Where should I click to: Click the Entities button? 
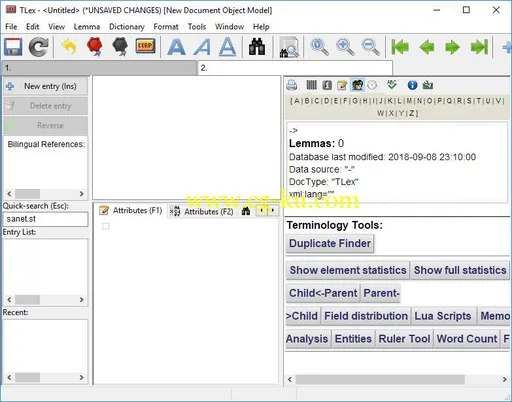[x=353, y=339]
